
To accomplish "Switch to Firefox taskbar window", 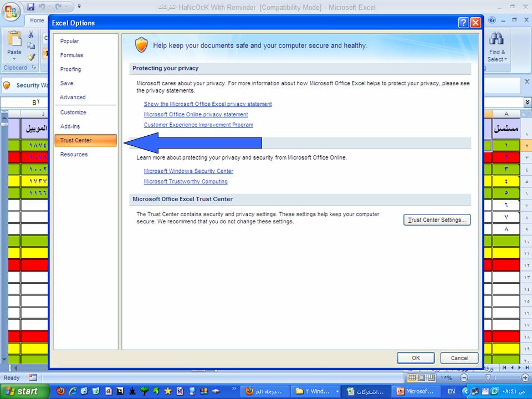I will [x=266, y=391].
